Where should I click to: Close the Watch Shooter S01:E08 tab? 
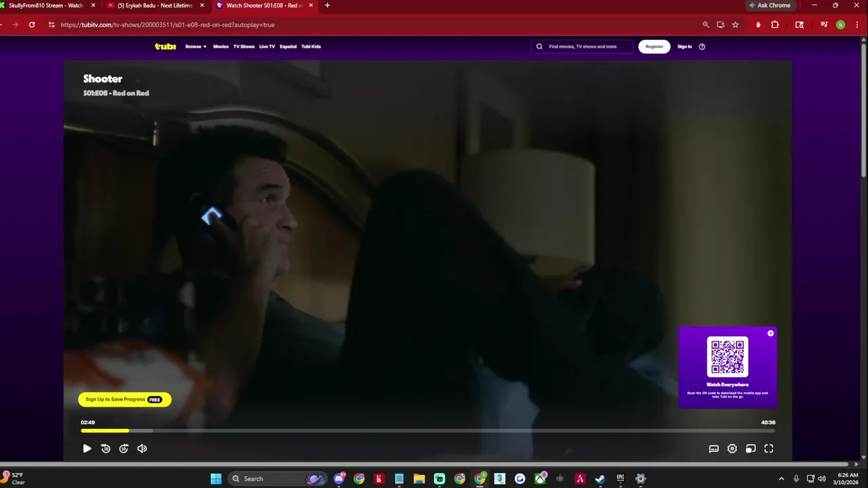(311, 5)
